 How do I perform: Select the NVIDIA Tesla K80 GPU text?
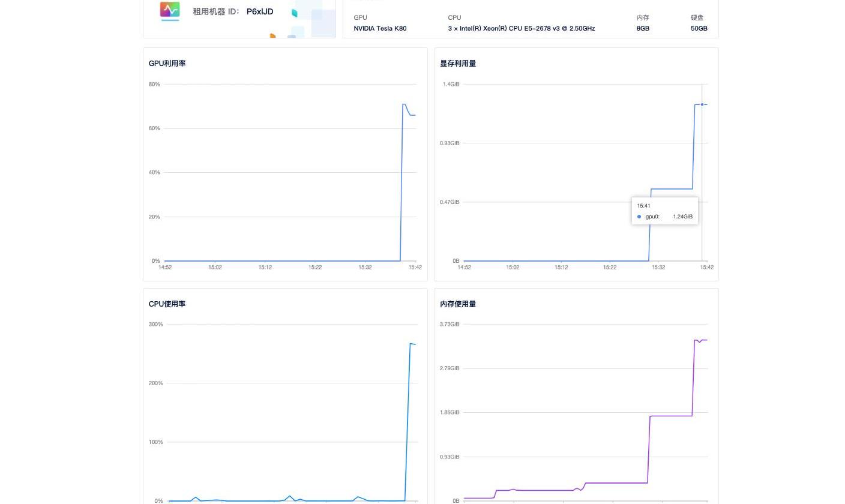coord(380,28)
